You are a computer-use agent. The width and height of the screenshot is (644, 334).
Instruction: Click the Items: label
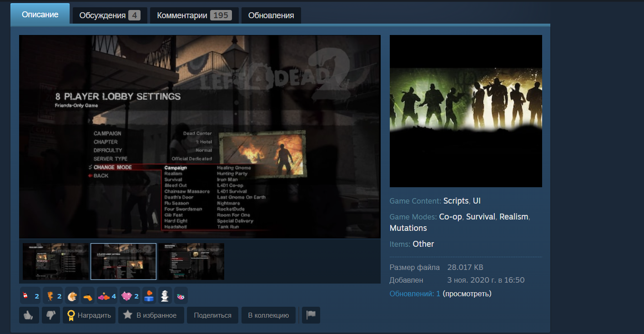pyautogui.click(x=400, y=244)
